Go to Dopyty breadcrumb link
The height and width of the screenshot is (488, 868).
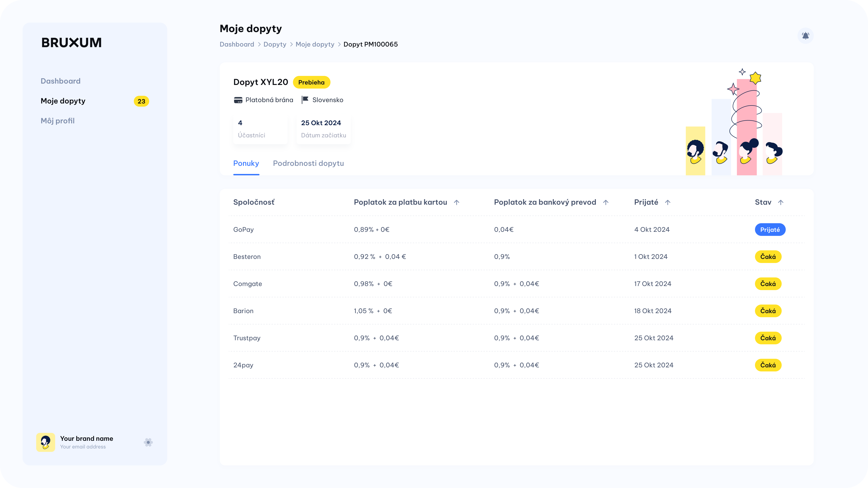pyautogui.click(x=275, y=45)
